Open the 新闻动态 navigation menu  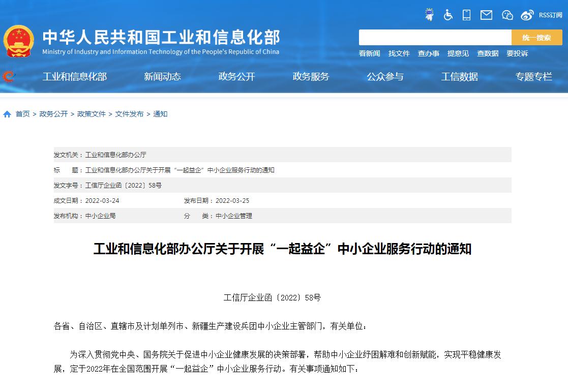(162, 77)
